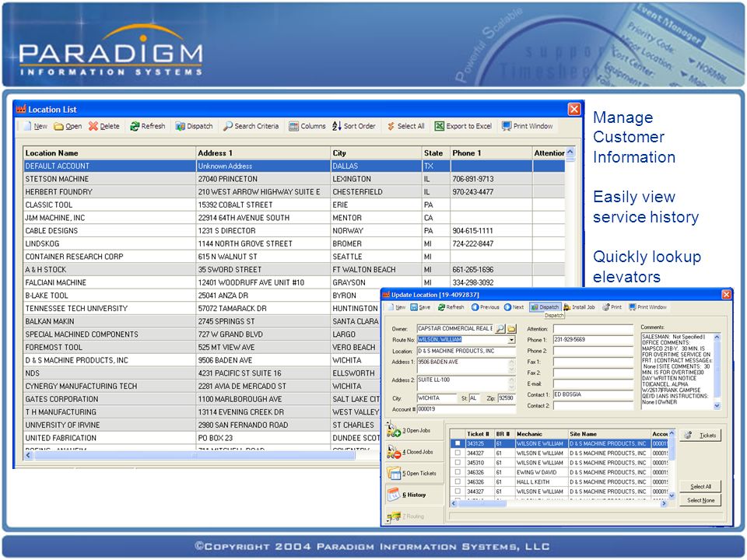Go to Previous location record

(485, 307)
